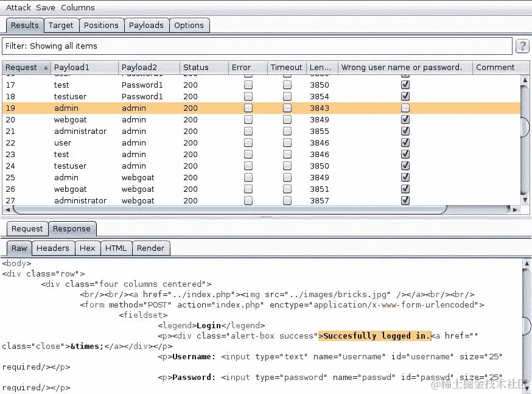Click the sort arrow in Request header

(x=46, y=68)
